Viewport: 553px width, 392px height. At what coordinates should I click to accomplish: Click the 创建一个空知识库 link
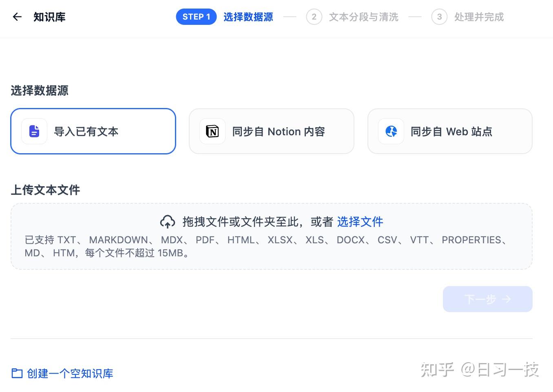pos(70,373)
